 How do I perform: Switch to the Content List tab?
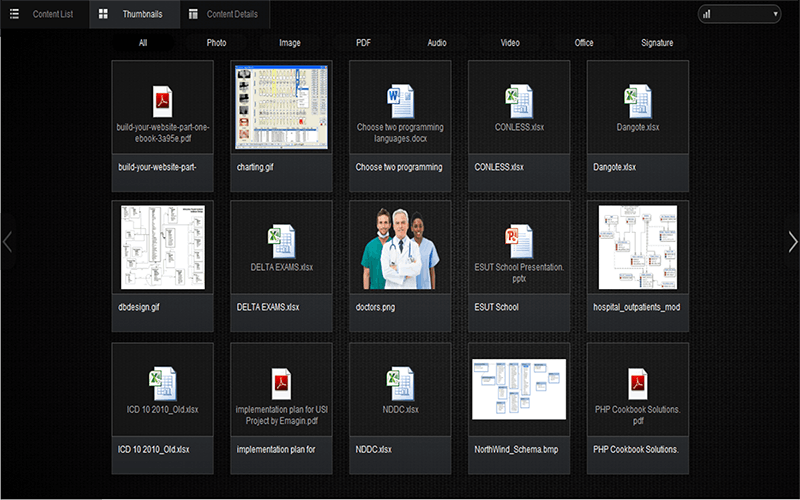tap(43, 14)
